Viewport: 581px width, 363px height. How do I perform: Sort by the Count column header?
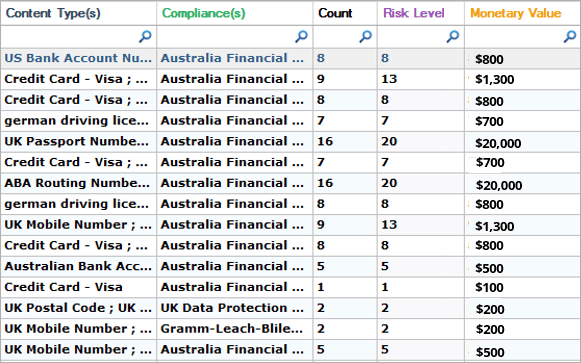point(345,13)
